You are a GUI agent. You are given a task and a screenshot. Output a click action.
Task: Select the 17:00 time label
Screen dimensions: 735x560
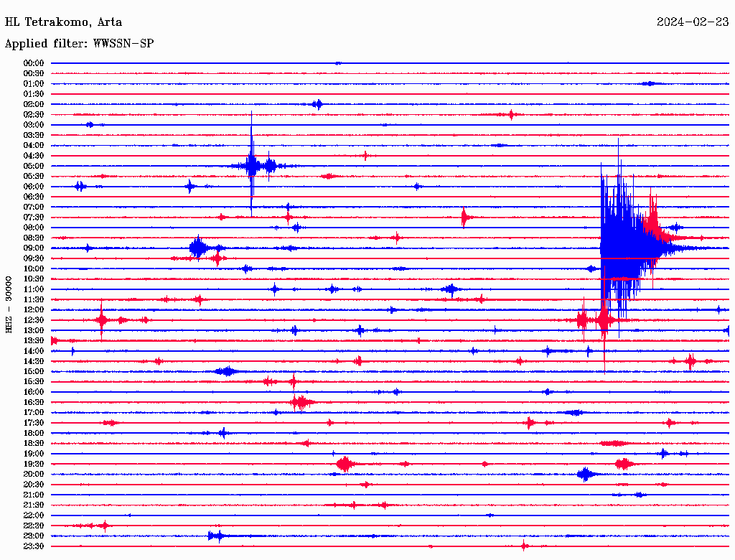34,412
